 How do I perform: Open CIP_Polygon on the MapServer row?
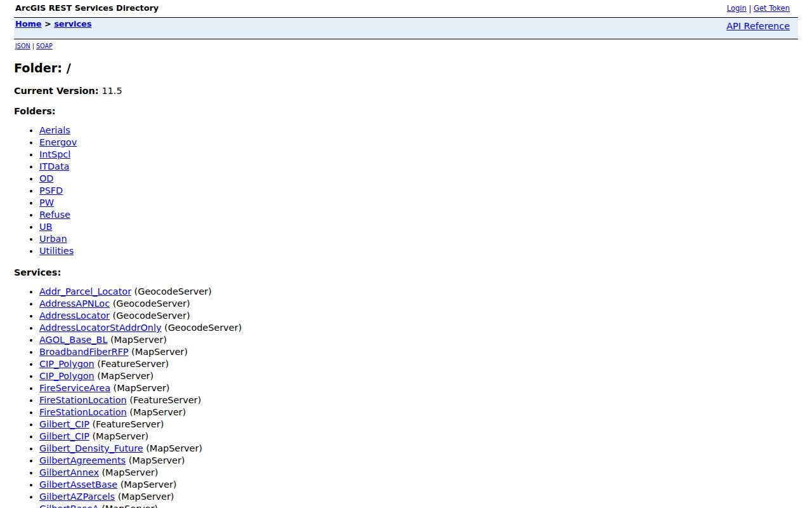(x=67, y=376)
